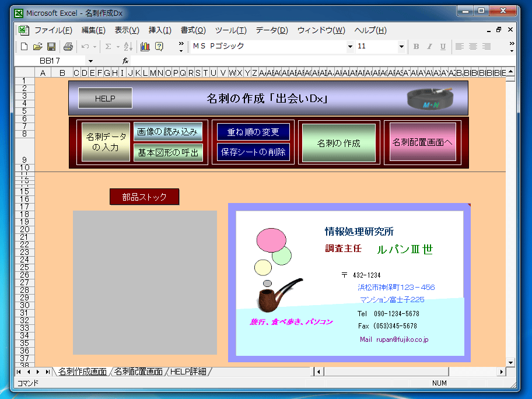This screenshot has width=532, height=399.
Task: Expand the standard toolbar options chevron
Action: [181, 47]
